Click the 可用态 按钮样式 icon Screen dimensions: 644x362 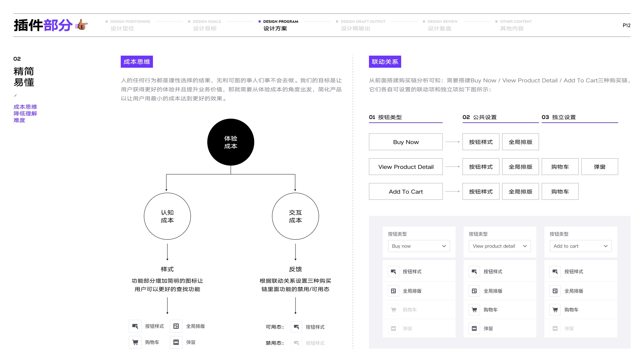297,327
